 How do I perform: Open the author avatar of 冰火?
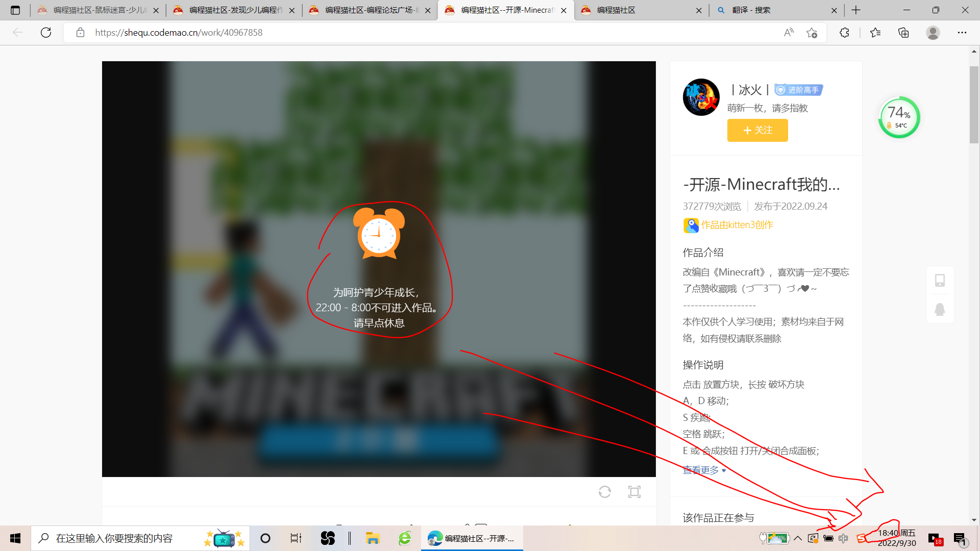[701, 97]
